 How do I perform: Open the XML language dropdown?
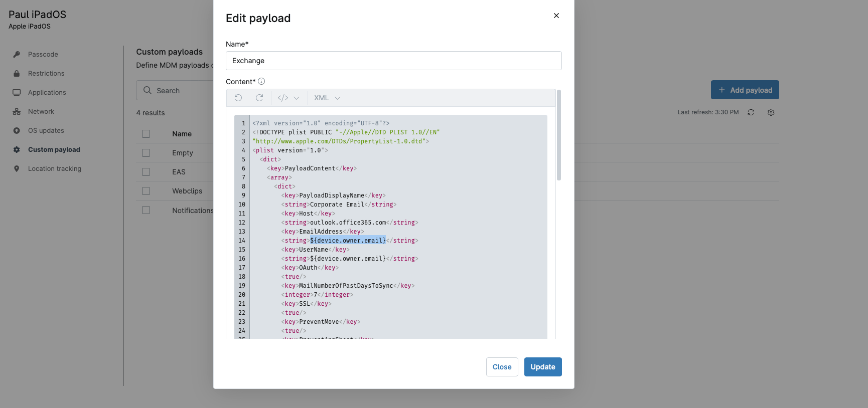327,98
